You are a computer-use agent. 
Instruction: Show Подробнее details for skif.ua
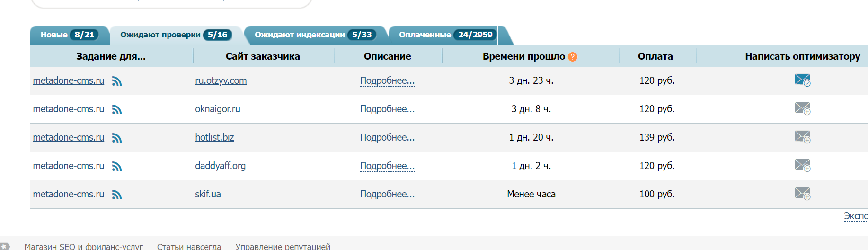[387, 195]
